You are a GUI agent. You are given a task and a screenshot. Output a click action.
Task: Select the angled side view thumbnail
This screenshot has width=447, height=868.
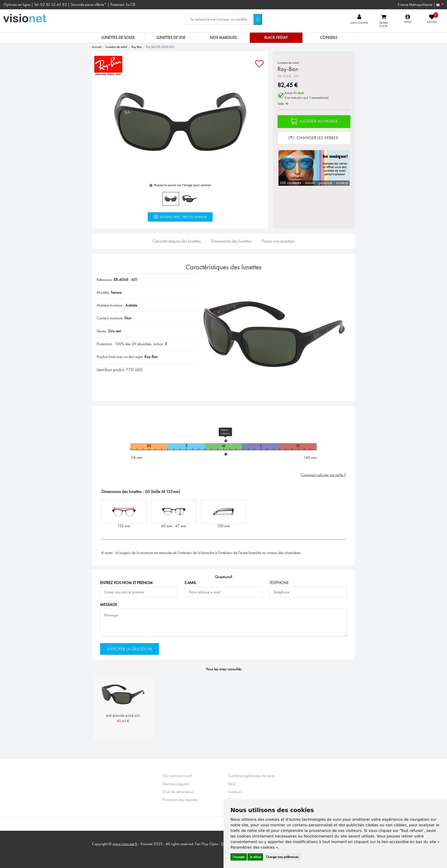click(190, 199)
